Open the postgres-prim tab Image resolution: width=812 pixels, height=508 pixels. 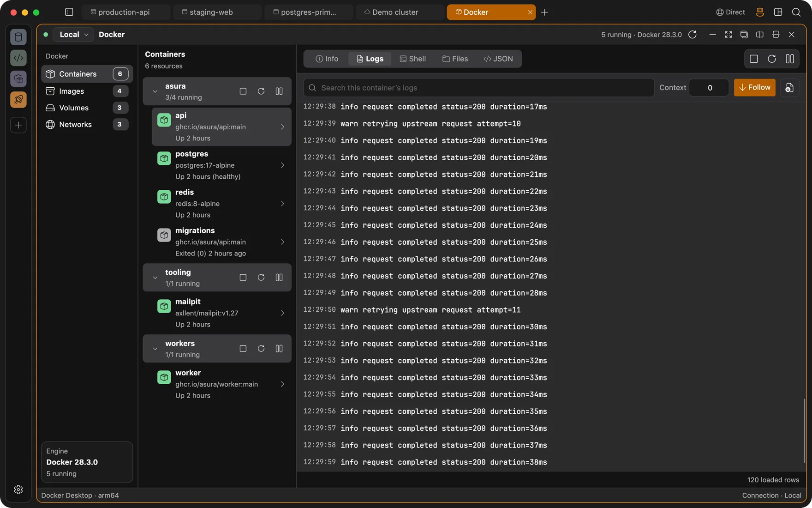(x=309, y=12)
